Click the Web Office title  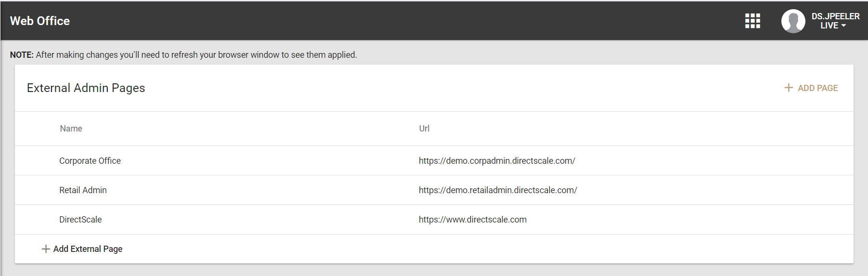tap(40, 21)
